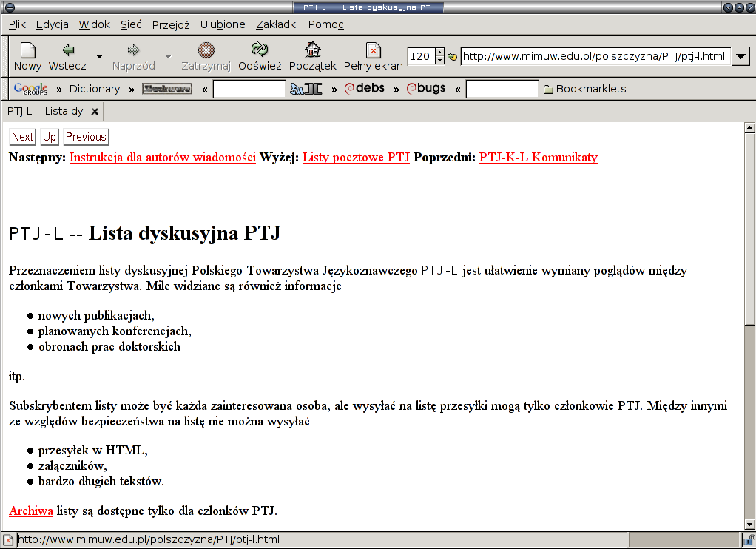Screen dimensions: 756x549
Task: Open the URL history dropdown arrow
Action: [740, 56]
